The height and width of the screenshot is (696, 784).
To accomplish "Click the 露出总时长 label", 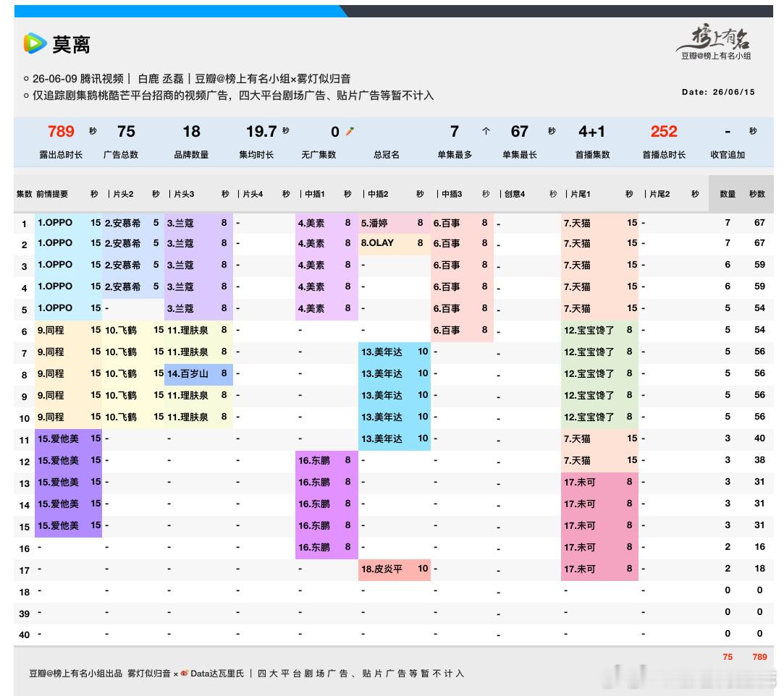I will (x=61, y=155).
